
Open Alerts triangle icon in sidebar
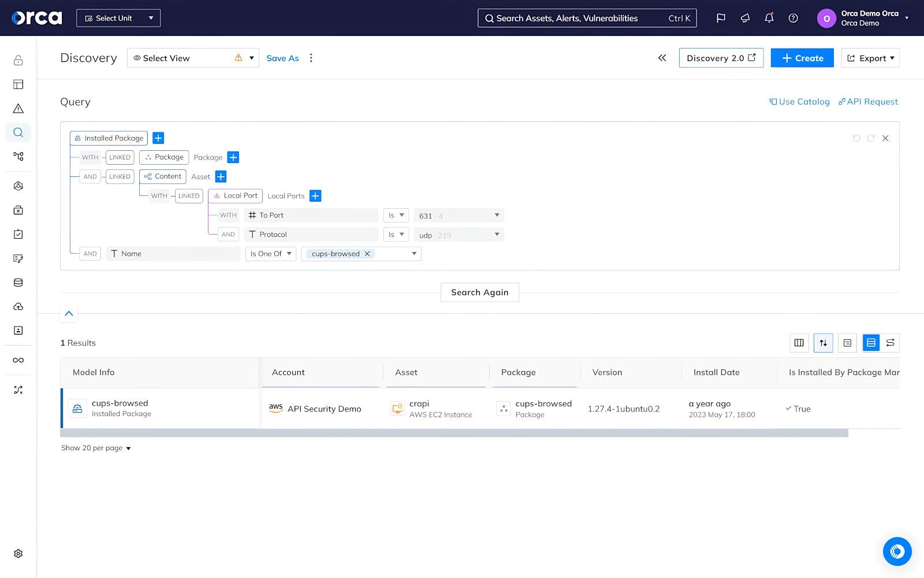(x=18, y=109)
